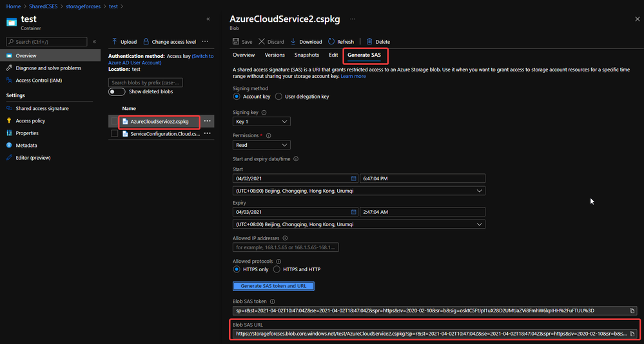Click the Upload arrow icon
The height and width of the screenshot is (344, 644).
115,42
